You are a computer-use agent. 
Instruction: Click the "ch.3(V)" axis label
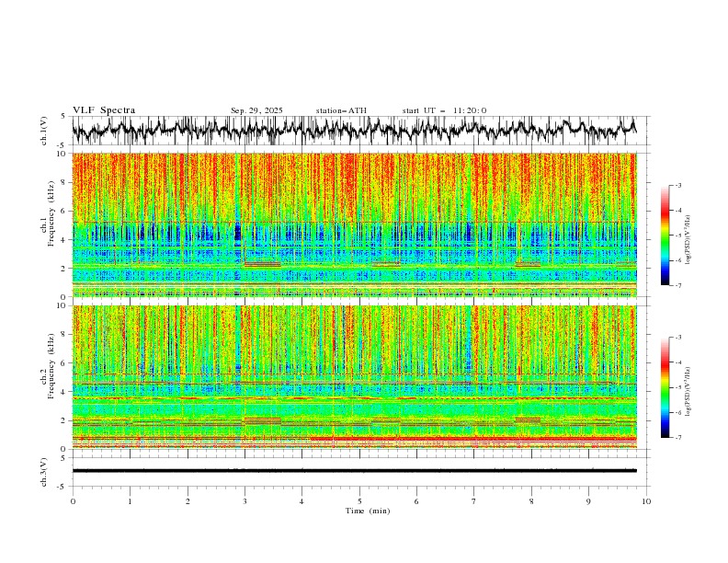44,472
